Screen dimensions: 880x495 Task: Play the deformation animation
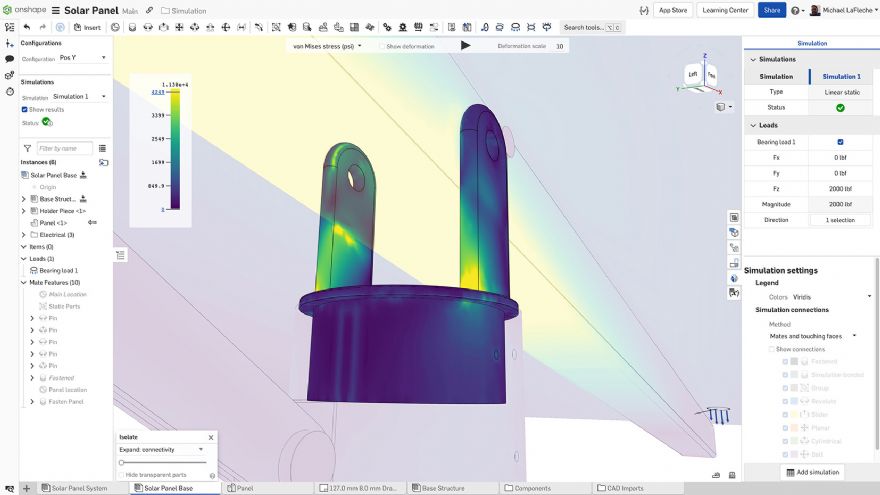[465, 45]
